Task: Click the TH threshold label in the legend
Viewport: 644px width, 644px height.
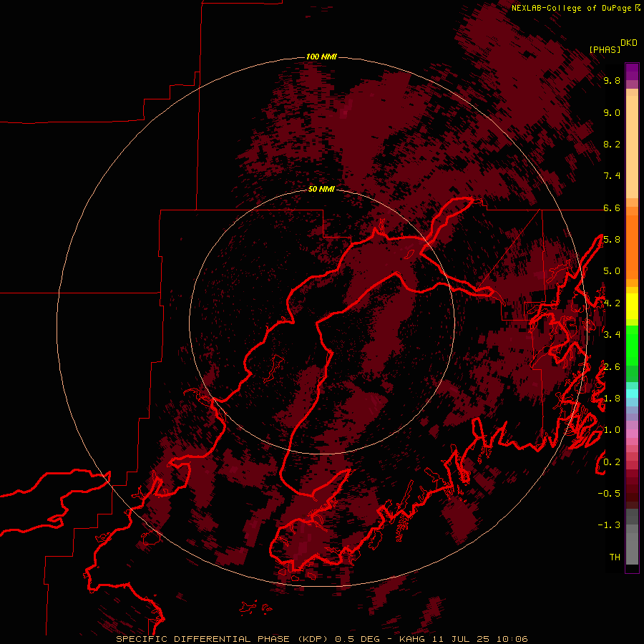Action: 615,557
